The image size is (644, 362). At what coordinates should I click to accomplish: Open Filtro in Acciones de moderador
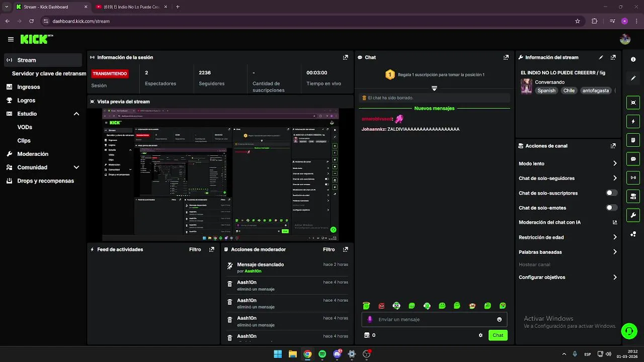[x=329, y=249]
